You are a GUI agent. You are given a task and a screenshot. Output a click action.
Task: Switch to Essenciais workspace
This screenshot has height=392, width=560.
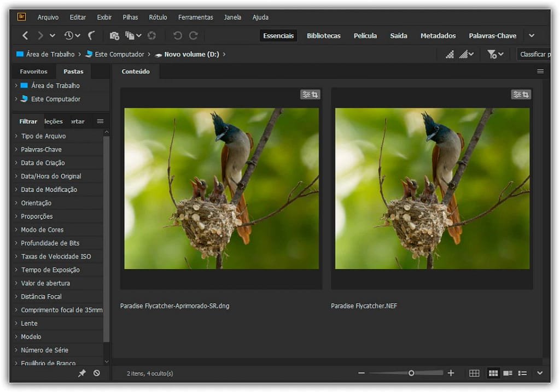pyautogui.click(x=278, y=36)
